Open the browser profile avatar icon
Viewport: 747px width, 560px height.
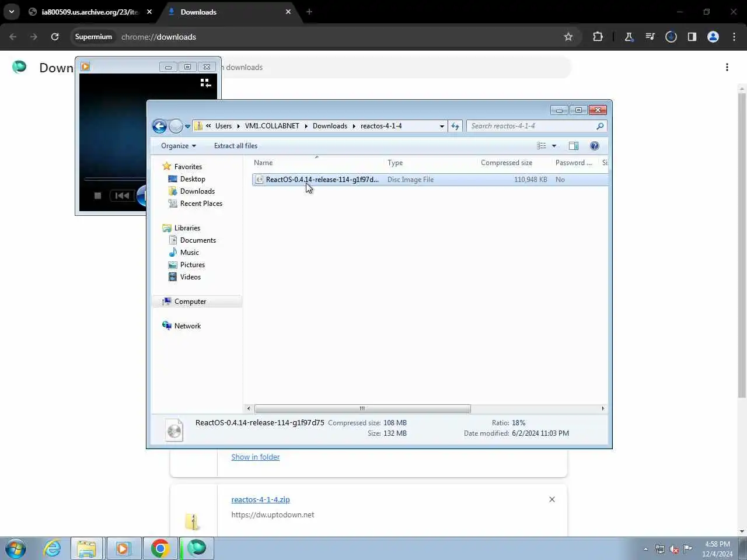click(713, 37)
